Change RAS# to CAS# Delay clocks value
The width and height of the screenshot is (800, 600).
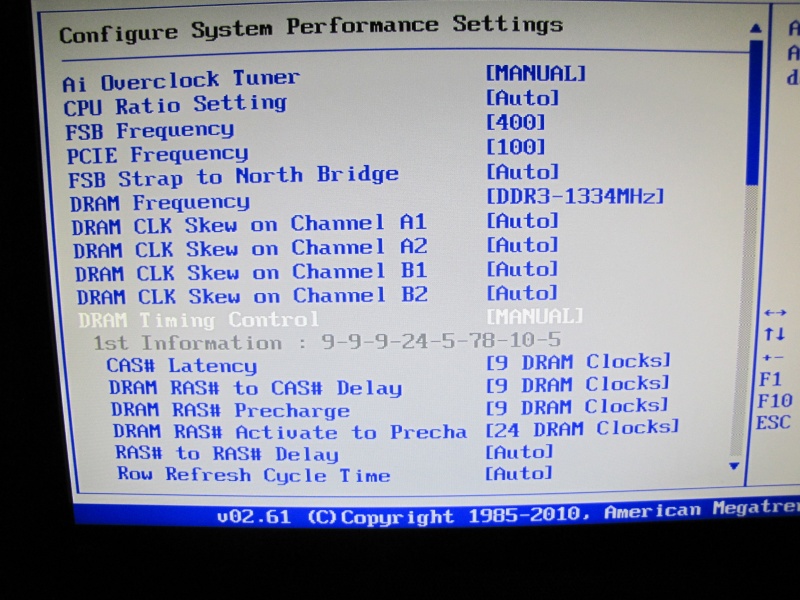point(577,384)
